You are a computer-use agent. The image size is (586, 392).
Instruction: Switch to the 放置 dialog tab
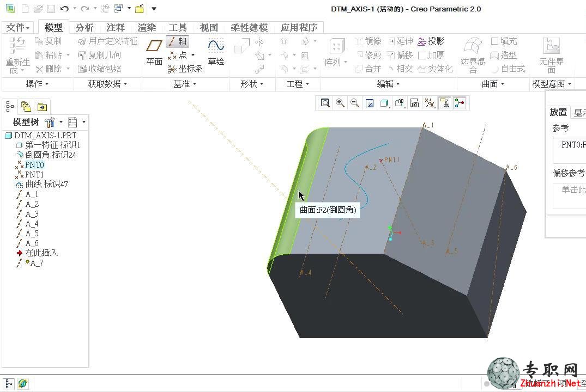558,112
